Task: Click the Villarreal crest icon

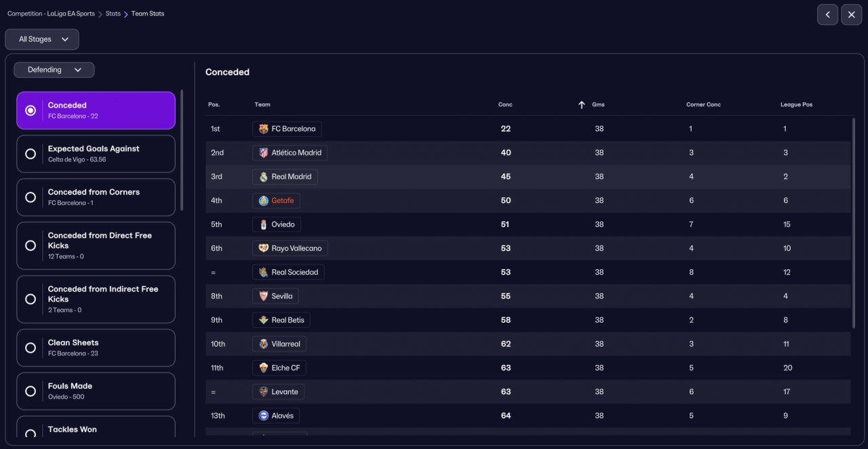Action: click(264, 344)
